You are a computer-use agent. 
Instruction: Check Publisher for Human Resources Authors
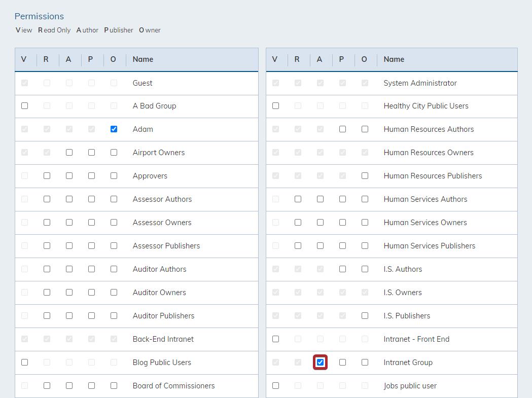[343, 129]
